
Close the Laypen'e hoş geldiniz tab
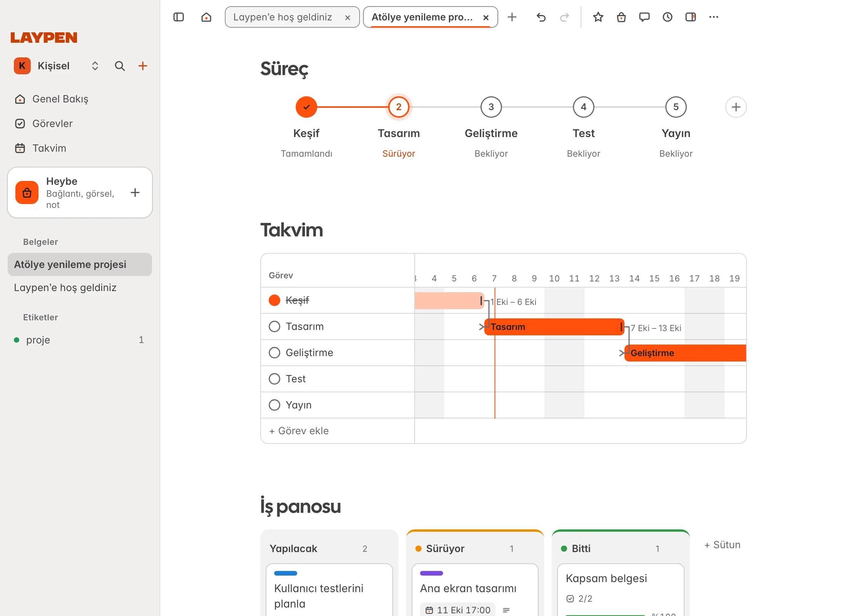pos(347,17)
